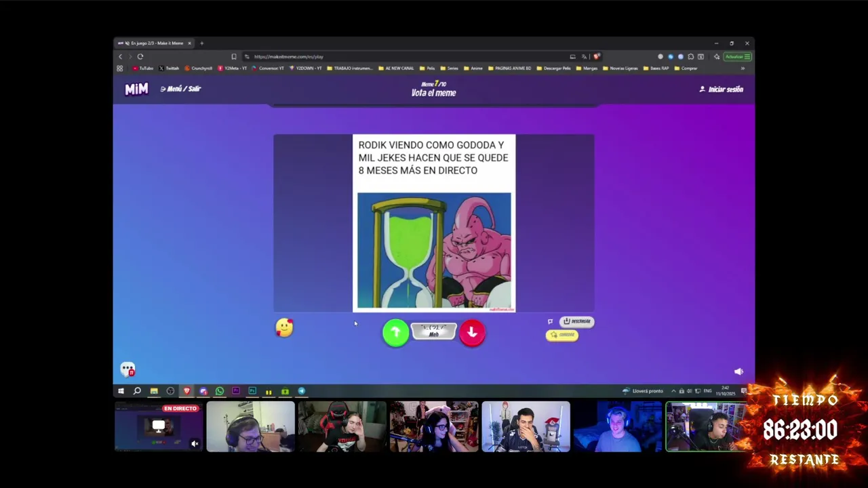Open File Explorer from the taskbar
Image resolution: width=868 pixels, height=488 pixels.
154,391
